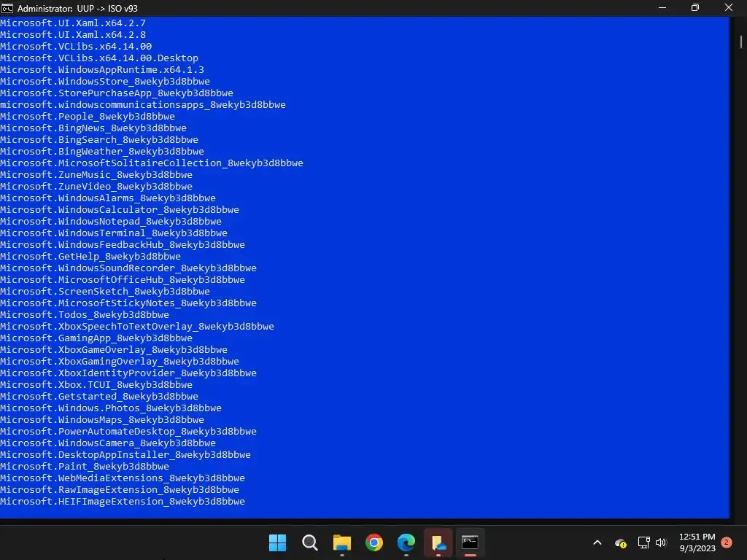Click line Microsoft.VCLibs.x64.14.00.Desktop
747x560 pixels.
click(x=99, y=58)
